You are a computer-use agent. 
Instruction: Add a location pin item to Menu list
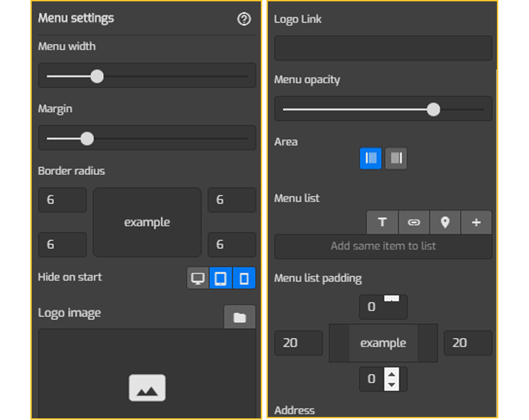tap(445, 222)
